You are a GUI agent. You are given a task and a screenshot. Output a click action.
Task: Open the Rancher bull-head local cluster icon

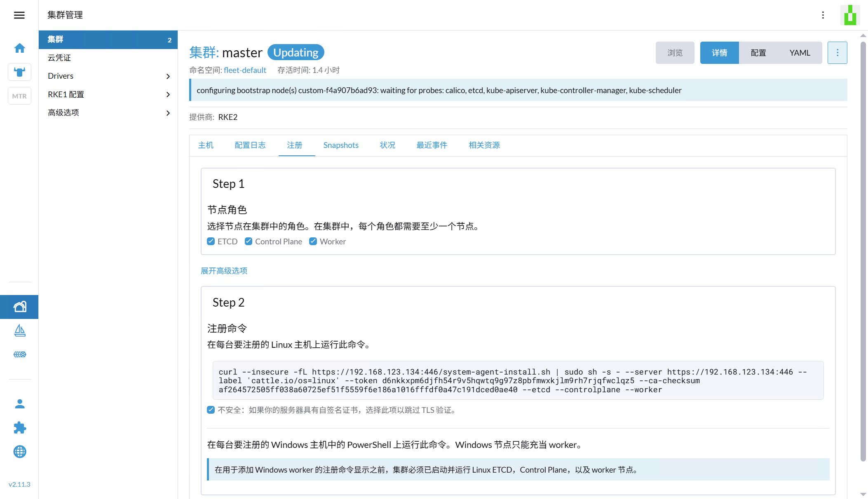point(19,72)
